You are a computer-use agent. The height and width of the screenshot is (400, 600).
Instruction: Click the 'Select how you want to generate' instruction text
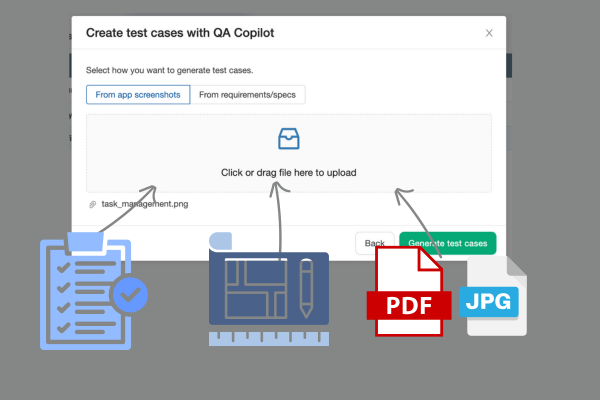click(169, 71)
